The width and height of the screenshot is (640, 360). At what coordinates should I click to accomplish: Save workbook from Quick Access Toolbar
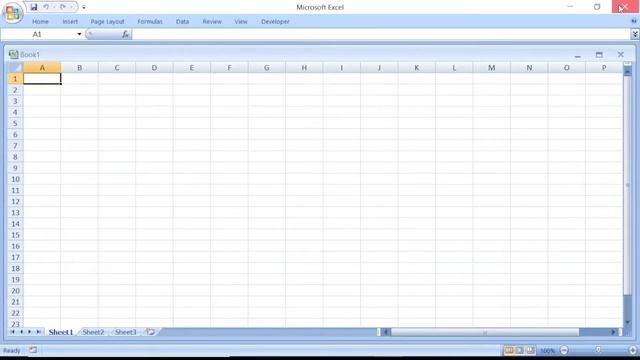(x=34, y=7)
